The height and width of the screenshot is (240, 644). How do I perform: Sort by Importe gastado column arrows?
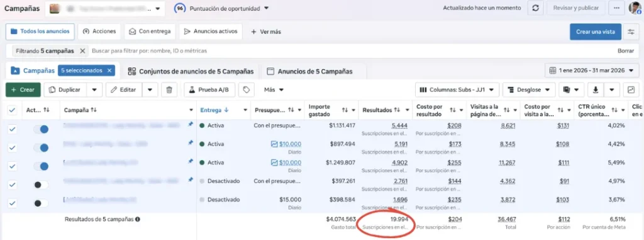[345, 110]
